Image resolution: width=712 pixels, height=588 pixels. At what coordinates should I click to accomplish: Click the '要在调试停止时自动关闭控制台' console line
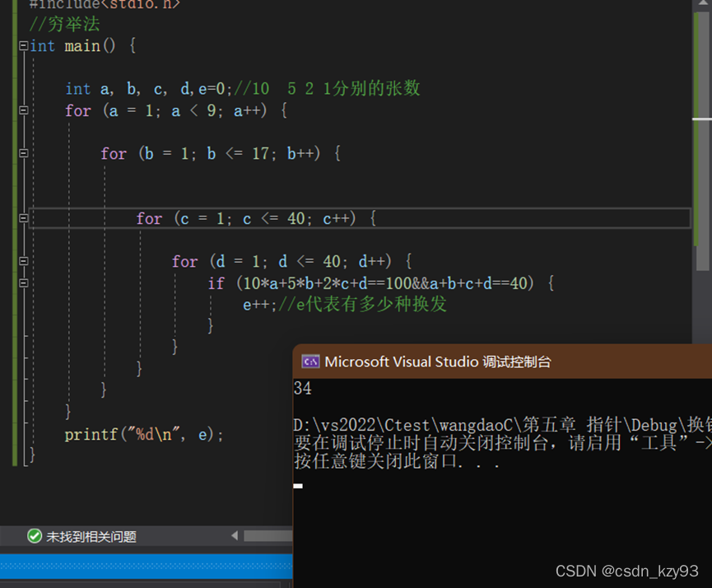click(x=502, y=443)
